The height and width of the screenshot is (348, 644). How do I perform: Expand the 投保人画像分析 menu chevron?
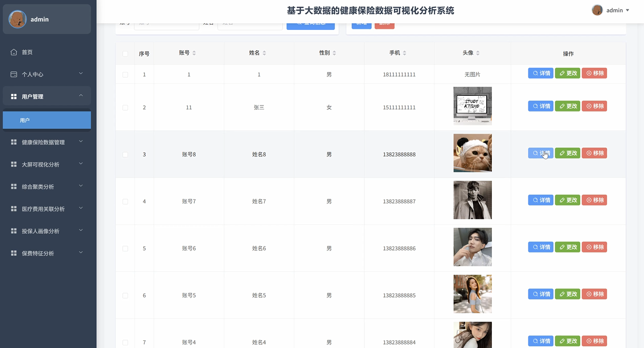(x=81, y=230)
